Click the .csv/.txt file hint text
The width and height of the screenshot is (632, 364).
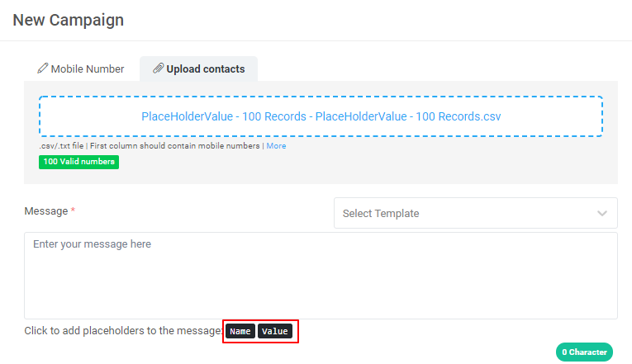click(x=61, y=146)
